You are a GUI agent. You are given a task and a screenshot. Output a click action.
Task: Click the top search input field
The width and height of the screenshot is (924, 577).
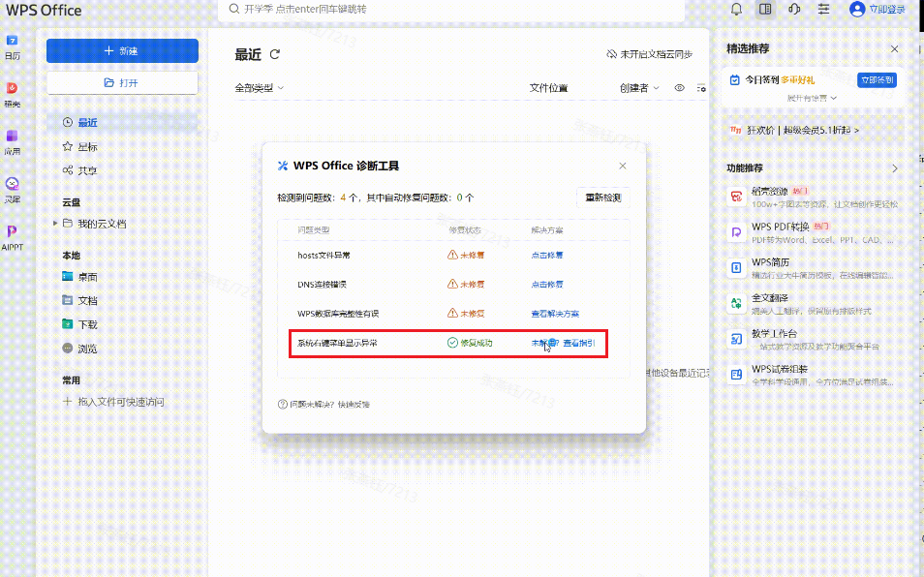pyautogui.click(x=450, y=10)
